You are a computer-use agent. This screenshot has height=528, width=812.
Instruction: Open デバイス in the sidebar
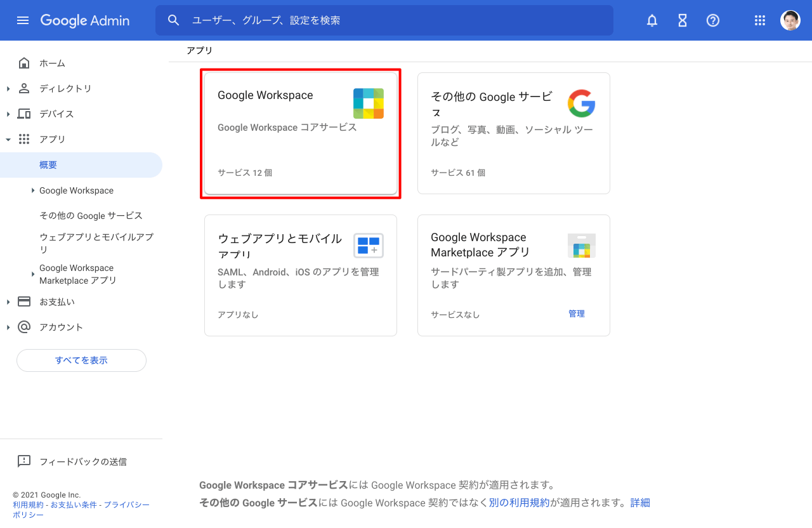[56, 114]
